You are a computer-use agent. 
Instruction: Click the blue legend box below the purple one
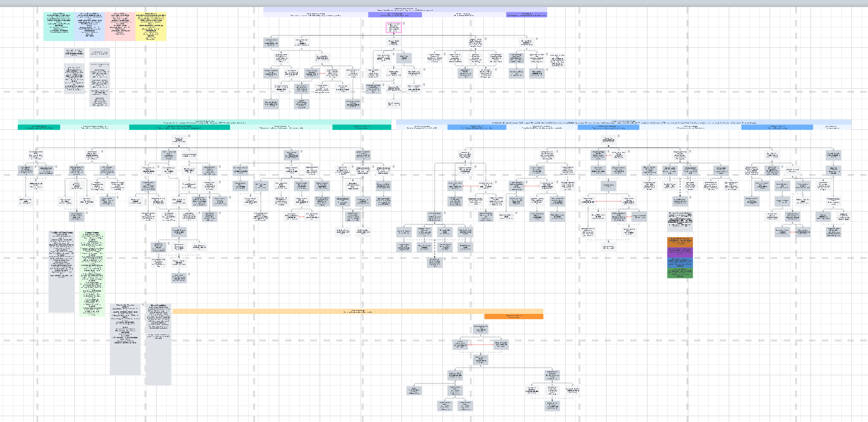tap(680, 263)
